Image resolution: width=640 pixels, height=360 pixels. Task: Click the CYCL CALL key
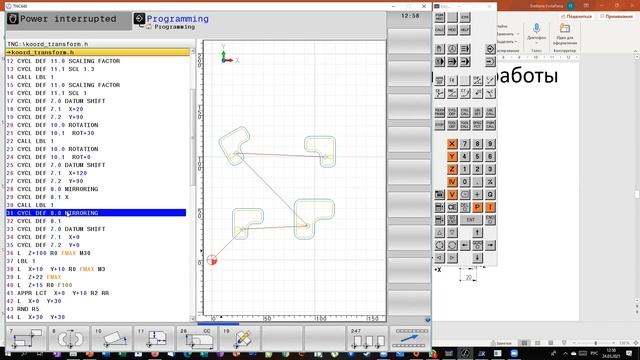(x=464, y=112)
